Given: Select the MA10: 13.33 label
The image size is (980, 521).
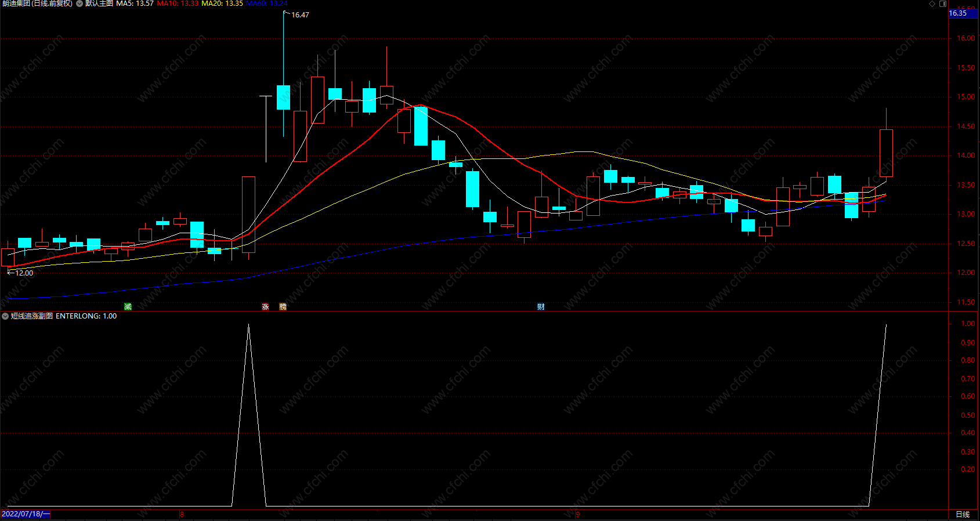Looking at the screenshot, I should click(x=178, y=3).
